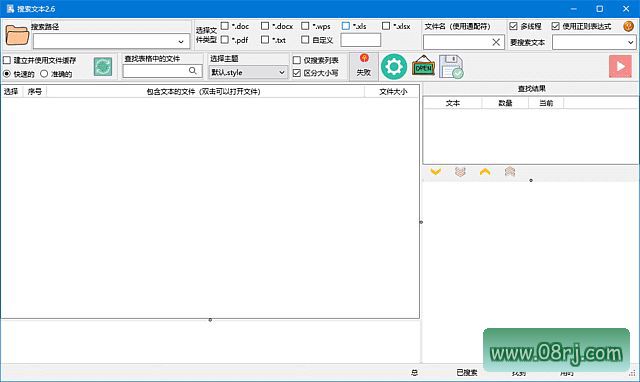Select the 准确的 radio button
The image size is (640, 382).
[44, 74]
